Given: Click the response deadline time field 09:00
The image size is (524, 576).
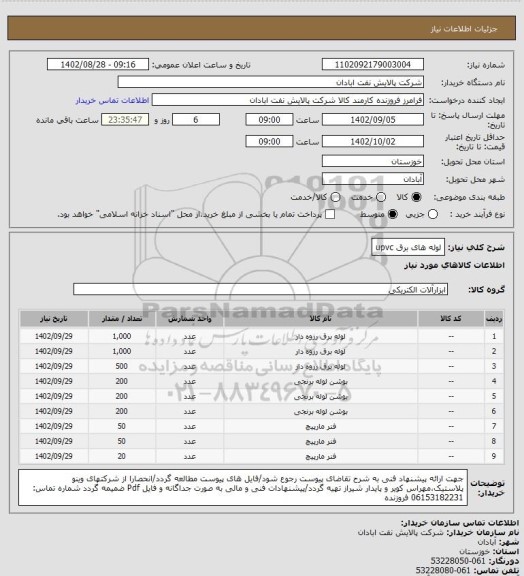Looking at the screenshot, I should pyautogui.click(x=269, y=120).
